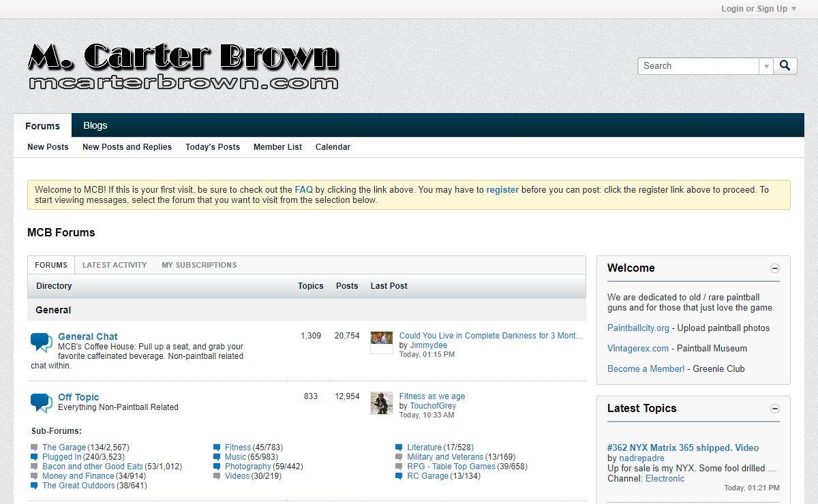The height and width of the screenshot is (504, 818).
Task: Open the Off Topic forum
Action: [78, 397]
